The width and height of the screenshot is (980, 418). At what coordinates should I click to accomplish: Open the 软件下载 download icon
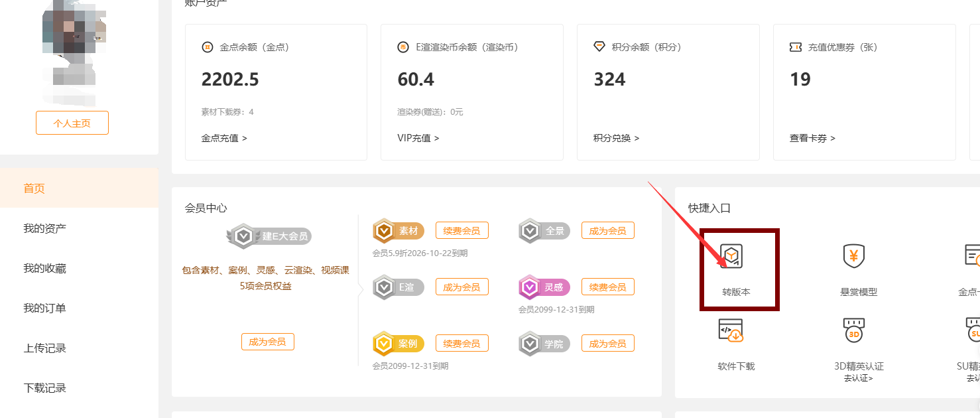(731, 330)
